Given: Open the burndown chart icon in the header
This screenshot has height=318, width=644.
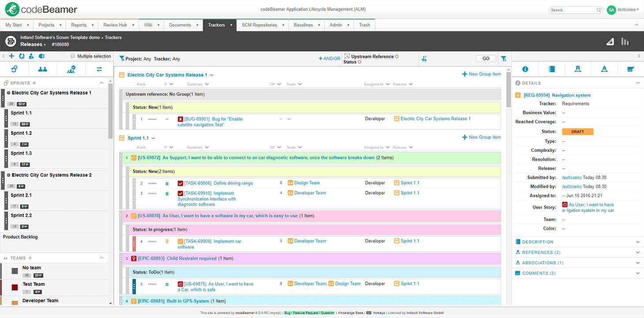Looking at the screenshot, I should (x=610, y=42).
